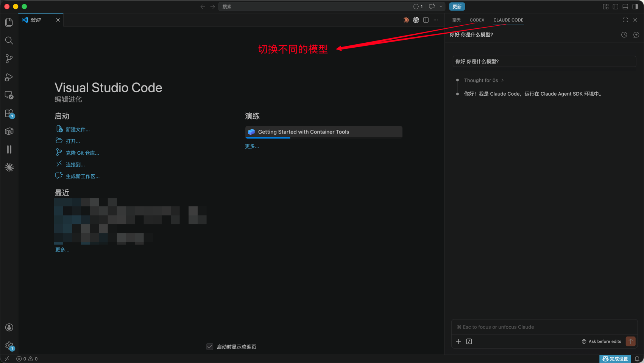Open notifications bell in status bar
The image size is (644, 363).
click(x=637, y=359)
